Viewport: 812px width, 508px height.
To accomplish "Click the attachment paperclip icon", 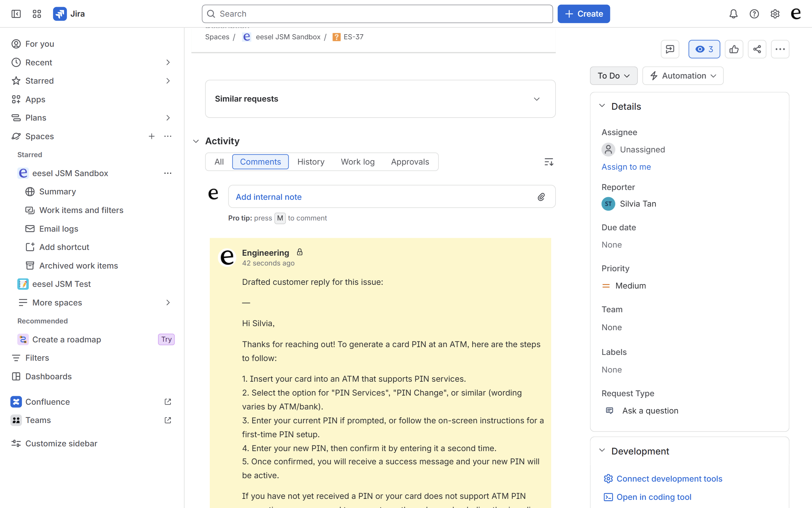I will (x=541, y=197).
